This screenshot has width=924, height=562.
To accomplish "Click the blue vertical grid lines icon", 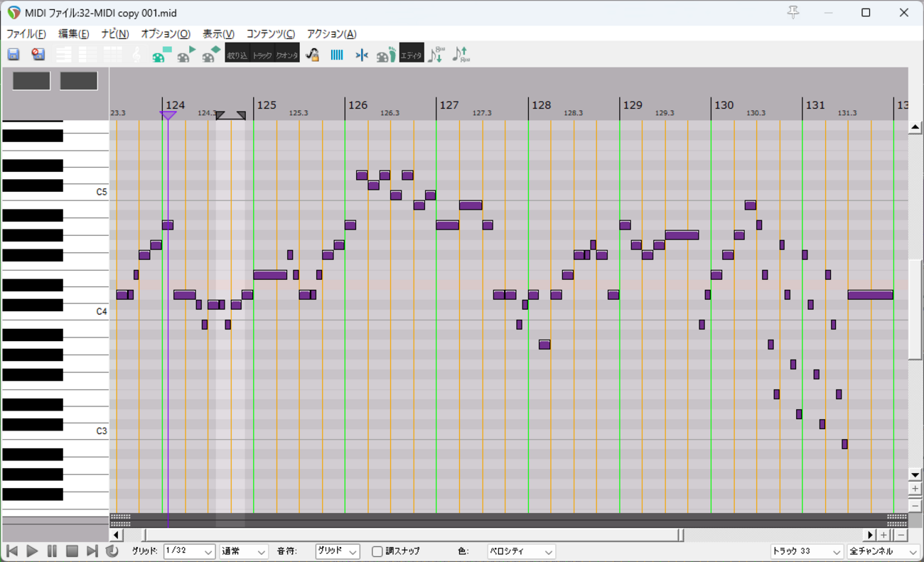I will (x=337, y=54).
